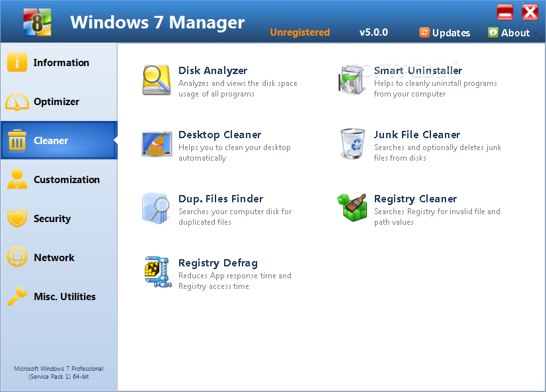
Task: Switch to the Optimizer tab label
Action: (56, 102)
